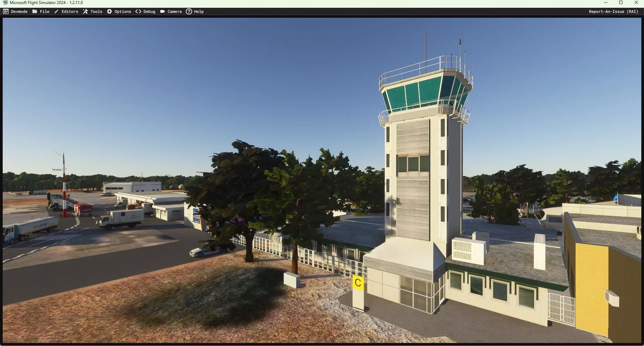Image resolution: width=644 pixels, height=346 pixels.
Task: Open the Camera menu label
Action: tap(174, 11)
